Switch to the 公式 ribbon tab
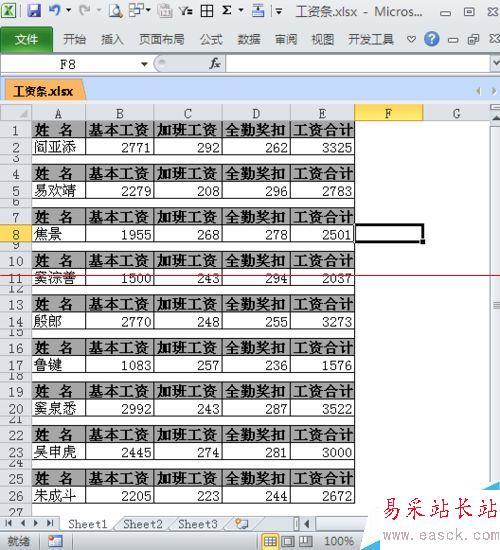Screen dimensions: 500x550 coord(211,39)
